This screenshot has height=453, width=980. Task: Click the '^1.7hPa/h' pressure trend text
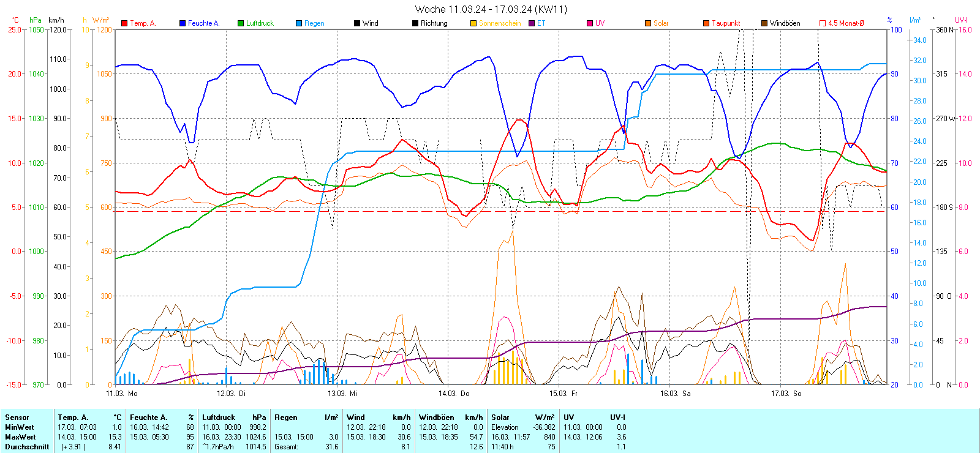click(218, 447)
